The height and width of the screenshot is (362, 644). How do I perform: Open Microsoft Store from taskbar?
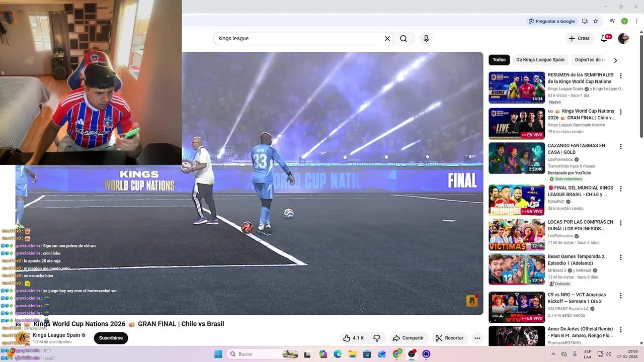[367, 354]
